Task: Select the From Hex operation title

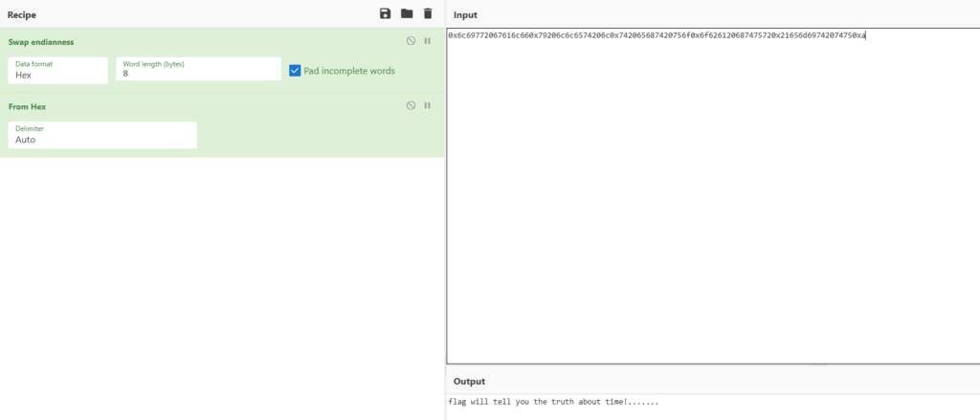Action: pos(27,106)
